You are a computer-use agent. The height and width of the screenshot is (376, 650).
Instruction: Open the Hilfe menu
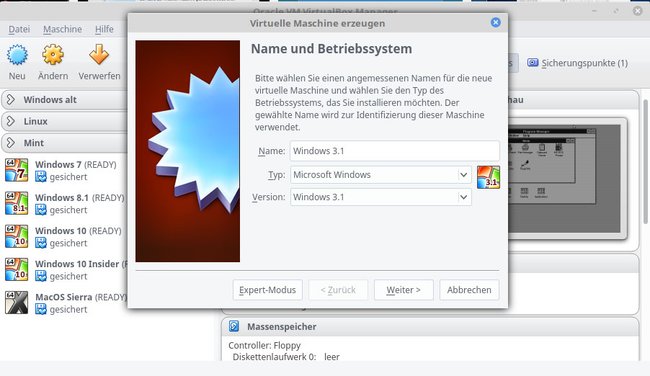click(104, 29)
